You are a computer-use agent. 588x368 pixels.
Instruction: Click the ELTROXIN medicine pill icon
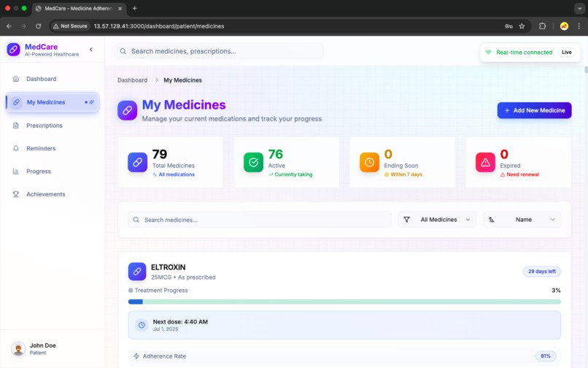137,272
